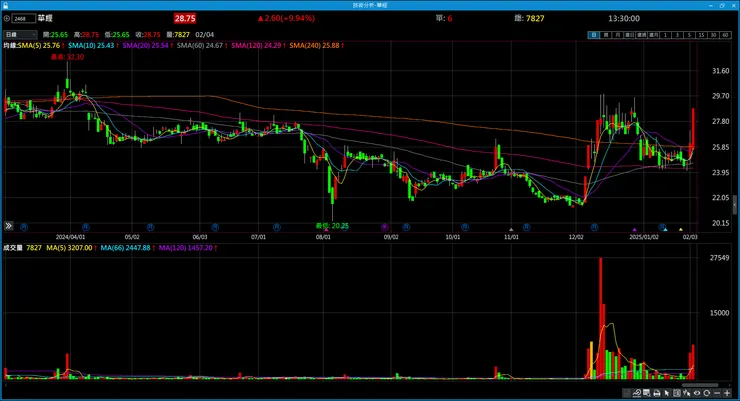Zoom in chart with plus icon
The image size is (740, 401).
[x=727, y=393]
